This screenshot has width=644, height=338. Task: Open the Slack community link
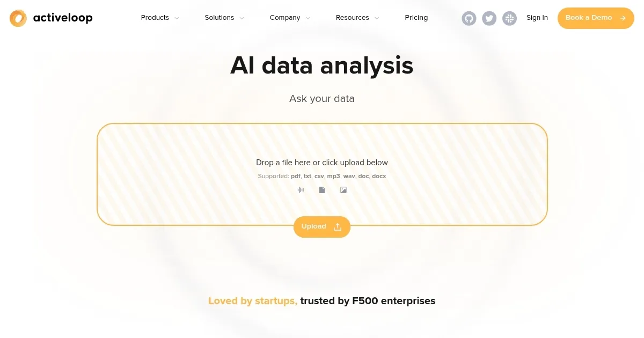pyautogui.click(x=509, y=18)
